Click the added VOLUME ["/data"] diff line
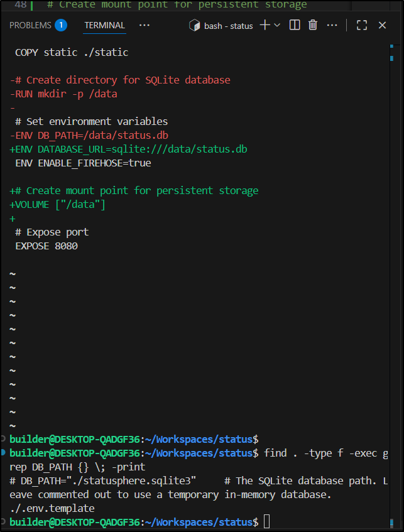404x532 pixels. 58,204
